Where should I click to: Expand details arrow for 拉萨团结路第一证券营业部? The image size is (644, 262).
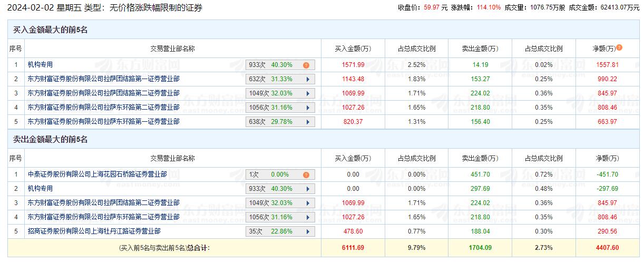tap(307, 80)
